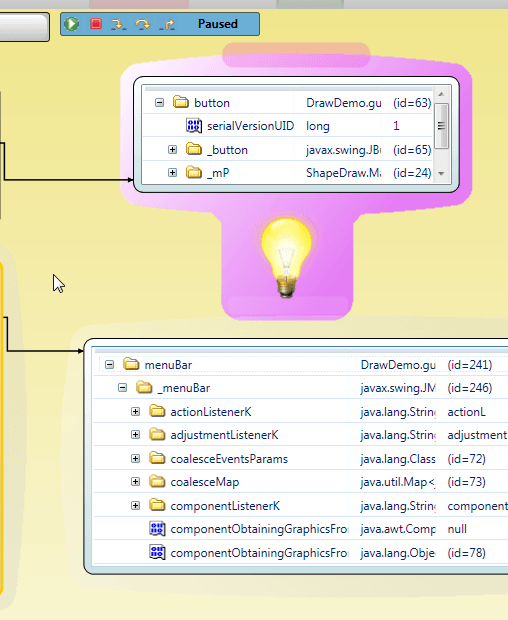Click the Step Over debugger icon
Viewport: 508px width, 620px height.
pos(143,25)
